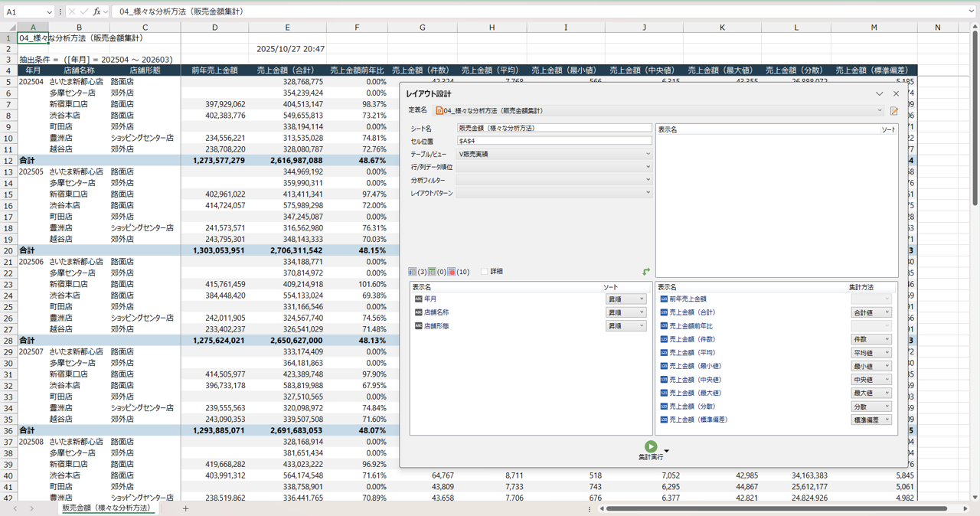
Task: Click the vertical scrollbar on the worksheet
Action: [x=975, y=115]
